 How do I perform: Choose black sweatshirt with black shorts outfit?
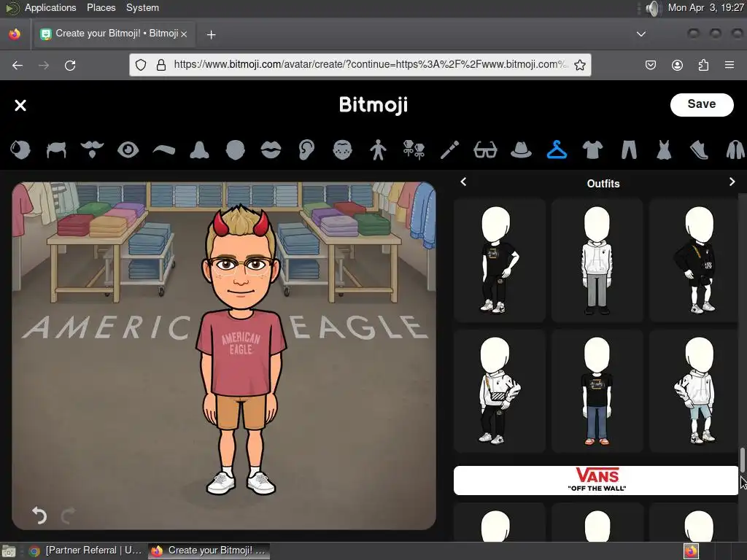click(x=694, y=260)
